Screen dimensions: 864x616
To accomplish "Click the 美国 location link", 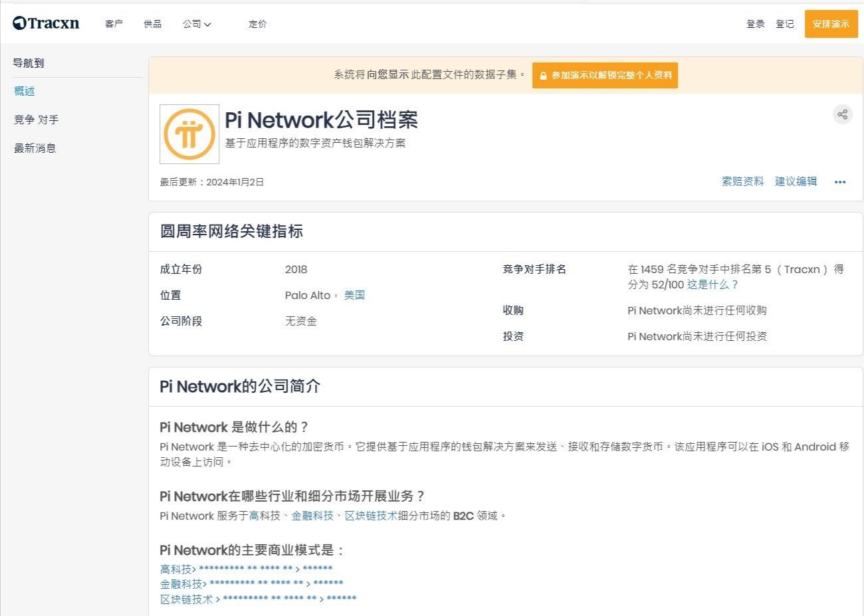I will pos(354,294).
